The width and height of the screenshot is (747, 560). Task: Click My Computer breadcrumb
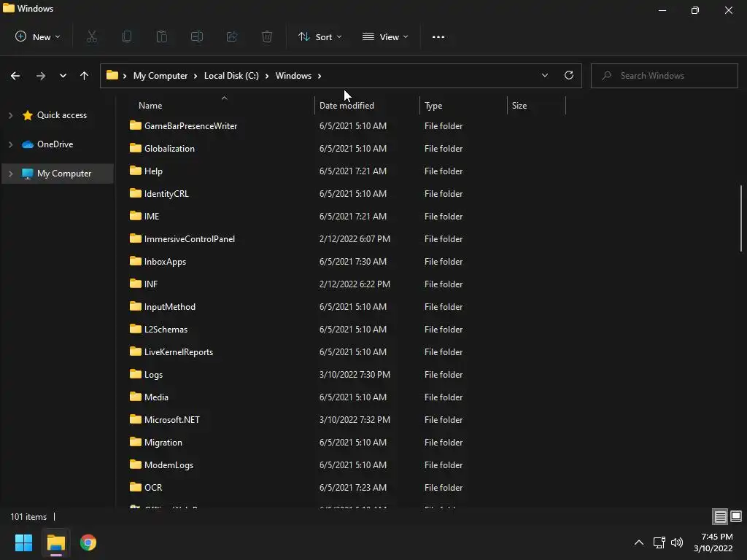[160, 76]
